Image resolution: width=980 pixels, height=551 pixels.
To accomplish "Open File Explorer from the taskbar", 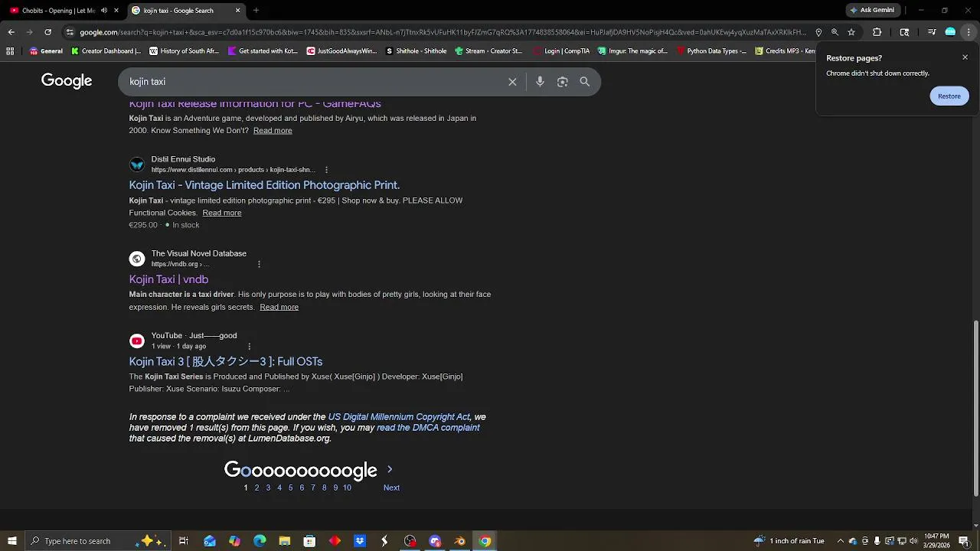I will click(285, 541).
